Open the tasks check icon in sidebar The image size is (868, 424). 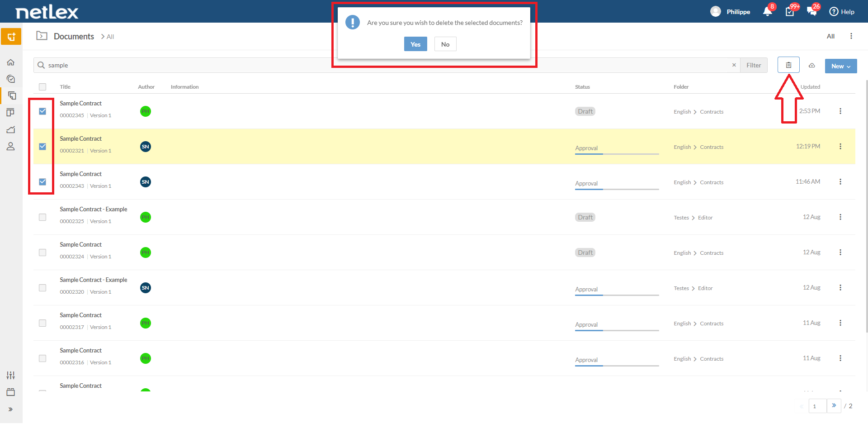11,79
